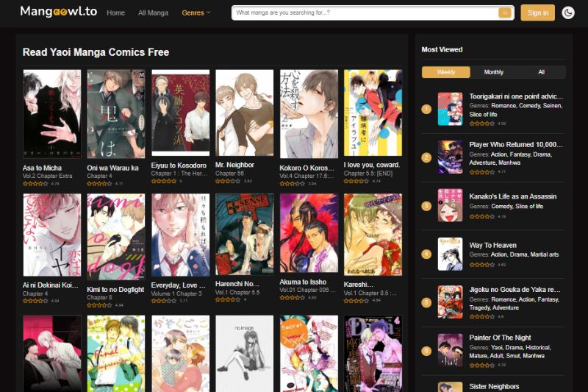Screen dimensions: 588x392
Task: Open Ai ni Dekinai Koi cover thumbnail
Action: point(52,235)
